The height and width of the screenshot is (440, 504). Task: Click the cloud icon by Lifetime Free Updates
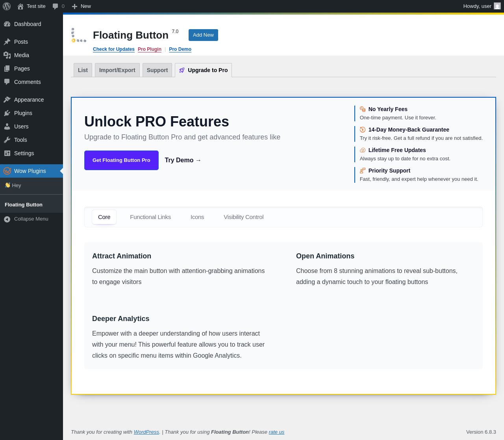[x=363, y=150]
